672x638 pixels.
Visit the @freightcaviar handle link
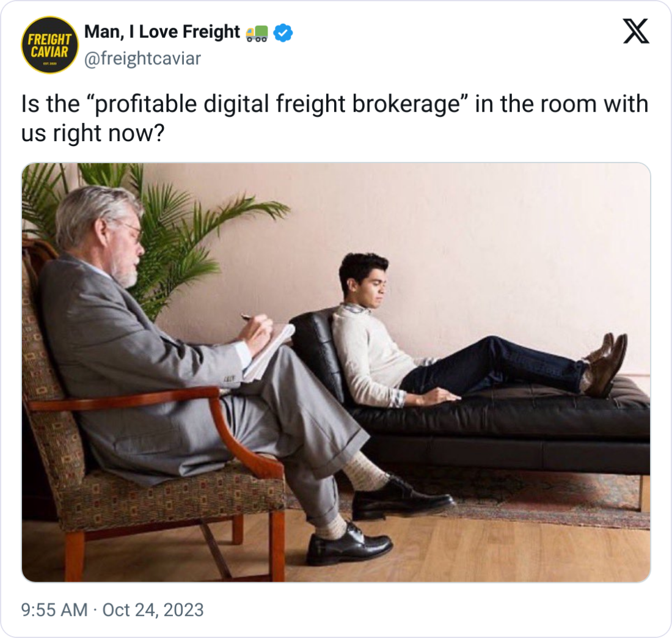(142, 59)
